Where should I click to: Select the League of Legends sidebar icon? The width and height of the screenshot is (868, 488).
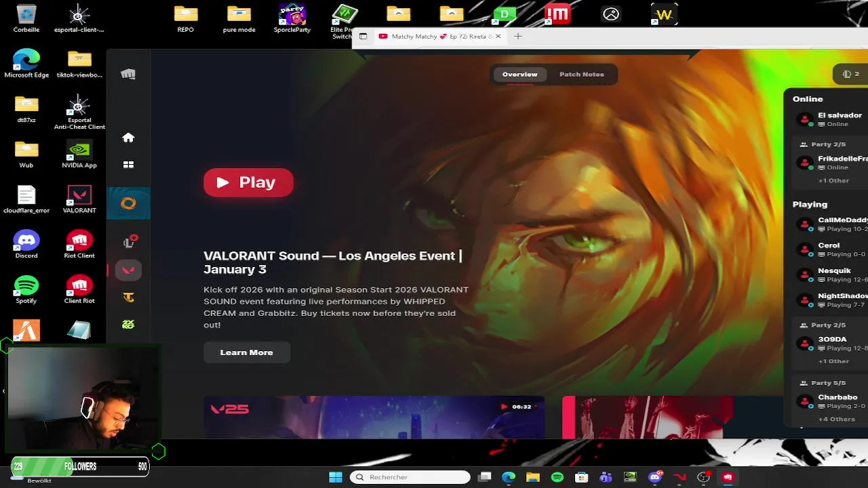pos(129,242)
